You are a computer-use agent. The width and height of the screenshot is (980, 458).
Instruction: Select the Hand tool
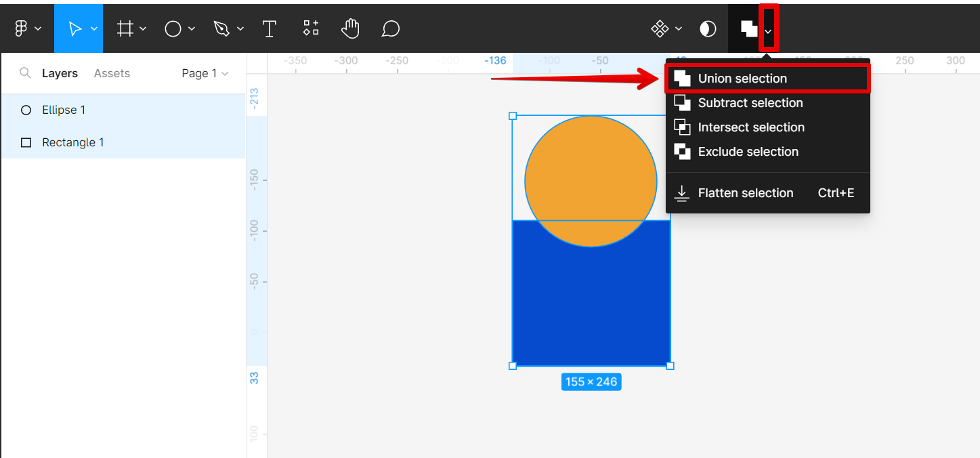(350, 28)
